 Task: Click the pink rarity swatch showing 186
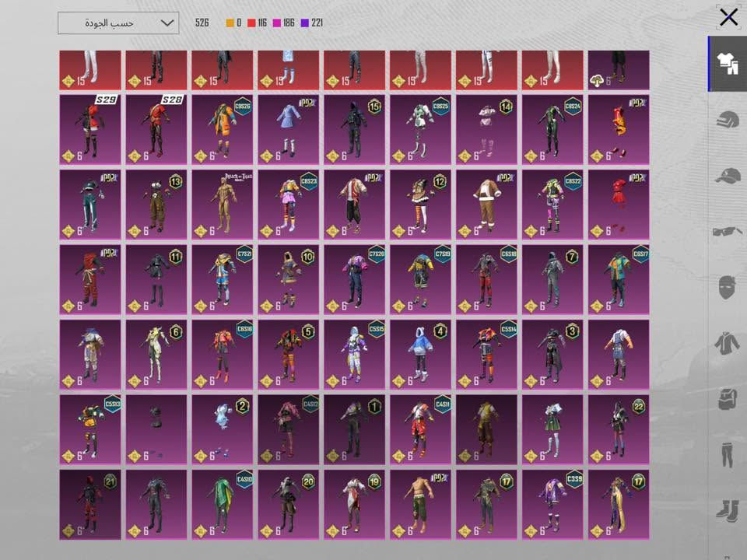pyautogui.click(x=277, y=23)
